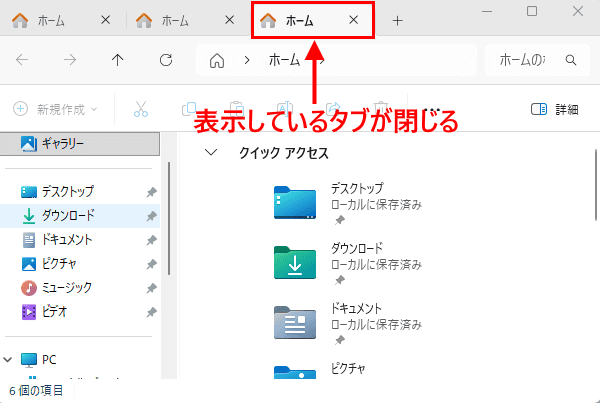Click the main content vertical scrollbar
Image resolution: width=600 pixels, height=403 pixels.
coord(596,185)
